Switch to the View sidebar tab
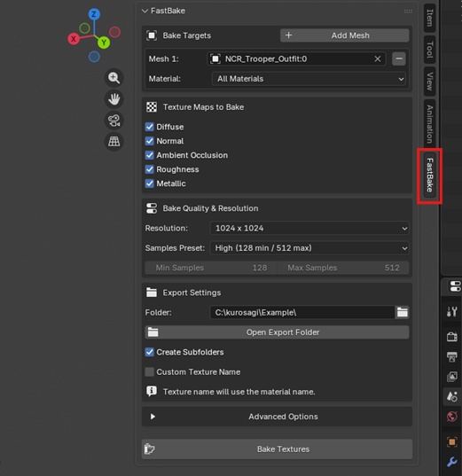 (x=429, y=82)
